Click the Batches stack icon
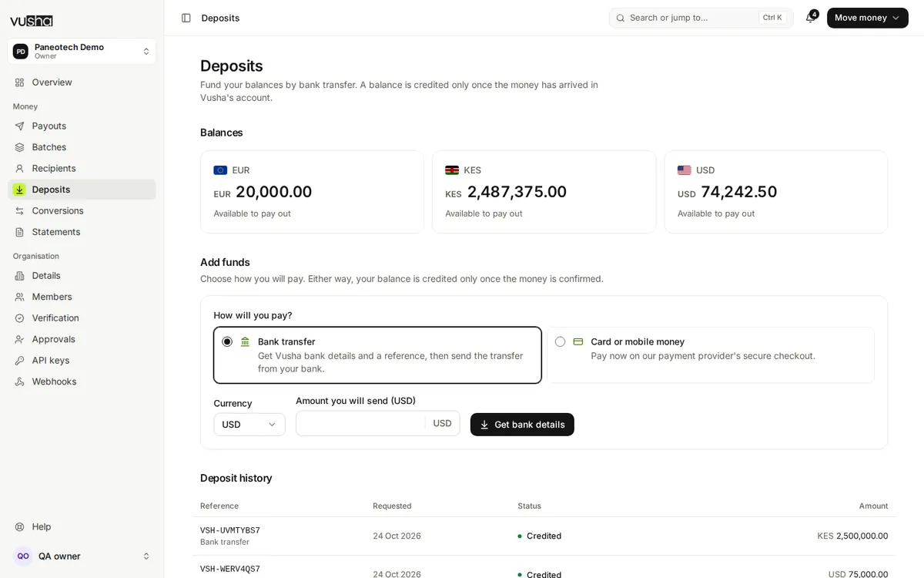Screen dimensions: 924x578 click(19, 147)
